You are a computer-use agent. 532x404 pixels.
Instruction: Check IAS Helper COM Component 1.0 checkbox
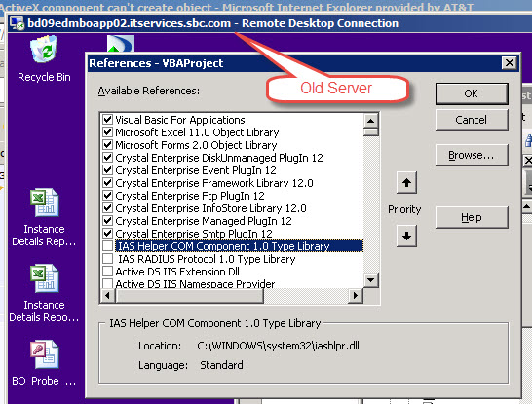click(x=107, y=246)
